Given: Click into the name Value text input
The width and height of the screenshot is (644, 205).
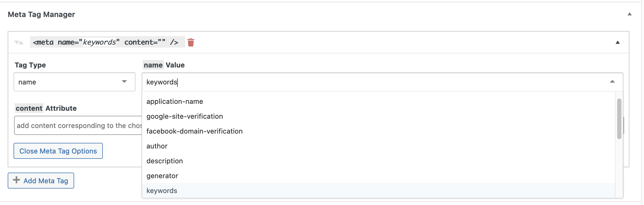Looking at the screenshot, I should click(x=375, y=82).
